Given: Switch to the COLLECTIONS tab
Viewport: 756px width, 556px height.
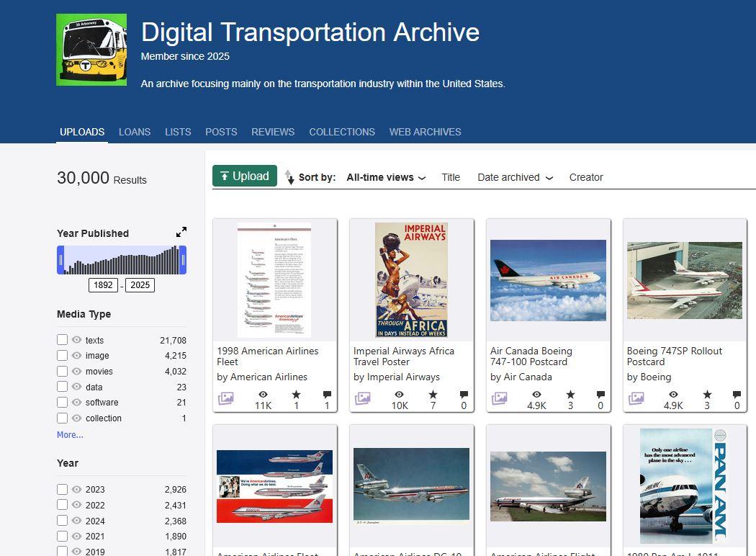Looking at the screenshot, I should (x=342, y=132).
